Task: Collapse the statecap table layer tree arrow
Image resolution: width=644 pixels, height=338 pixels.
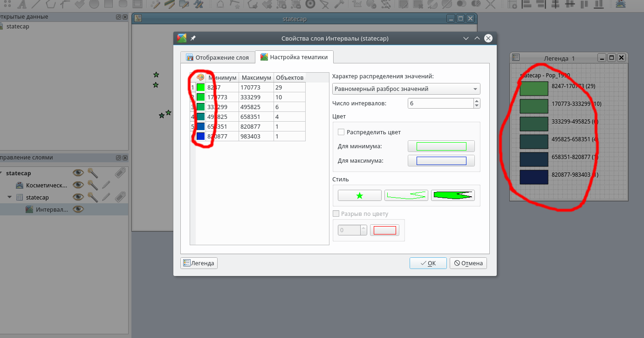Action: [x=9, y=197]
